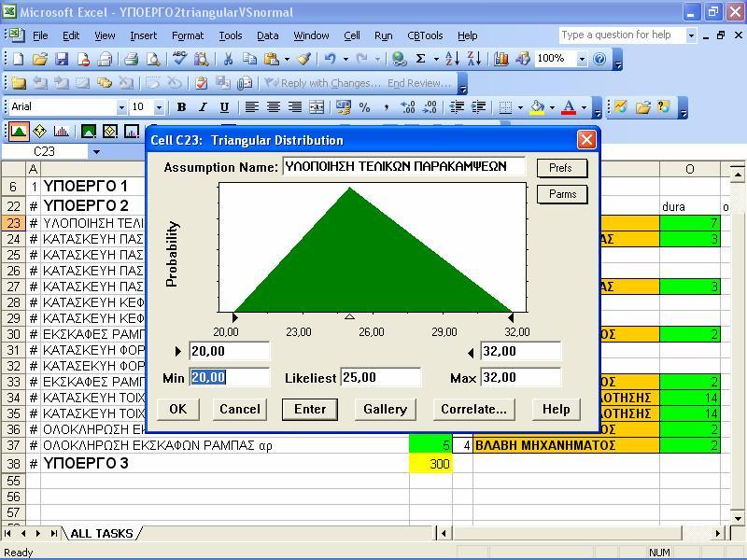The image size is (747, 560).
Task: Toggle Italic formatting
Action: coord(203,107)
